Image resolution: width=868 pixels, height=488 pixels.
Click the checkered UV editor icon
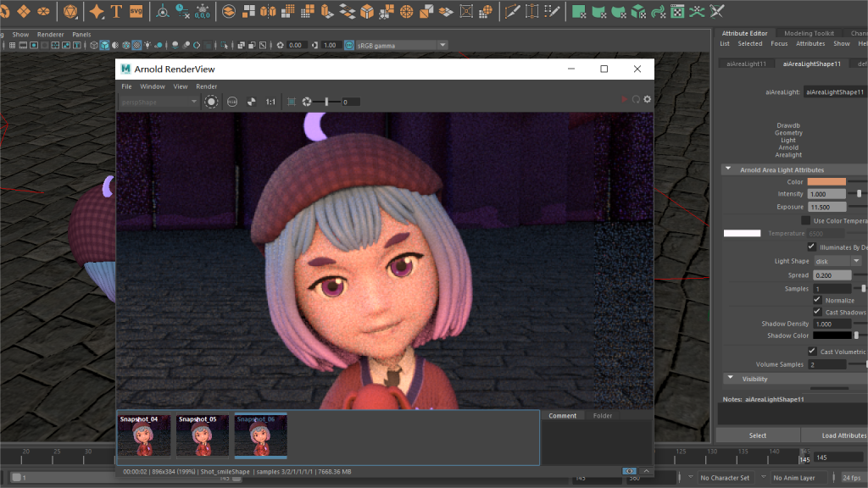click(677, 11)
